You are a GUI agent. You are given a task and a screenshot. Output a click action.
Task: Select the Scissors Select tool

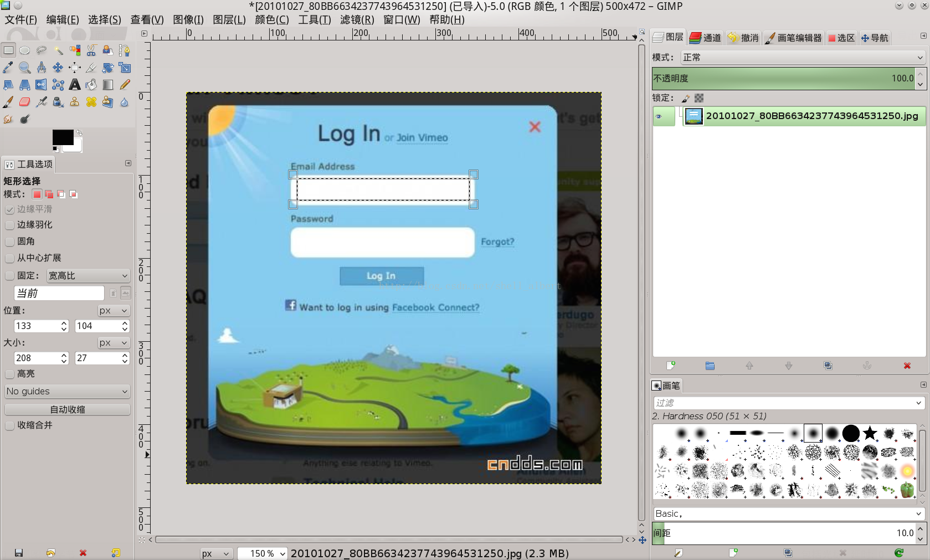91,50
